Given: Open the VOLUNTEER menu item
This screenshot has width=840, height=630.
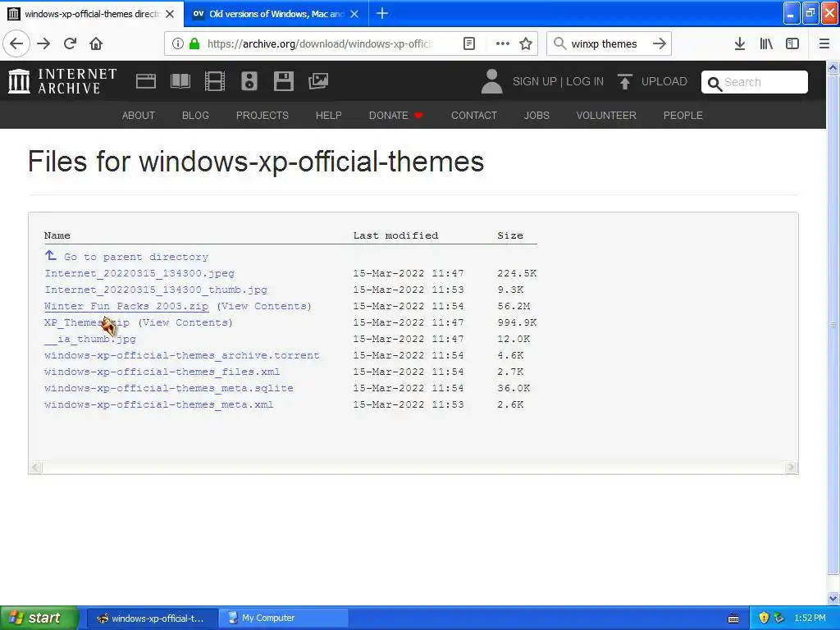Looking at the screenshot, I should pos(606,115).
